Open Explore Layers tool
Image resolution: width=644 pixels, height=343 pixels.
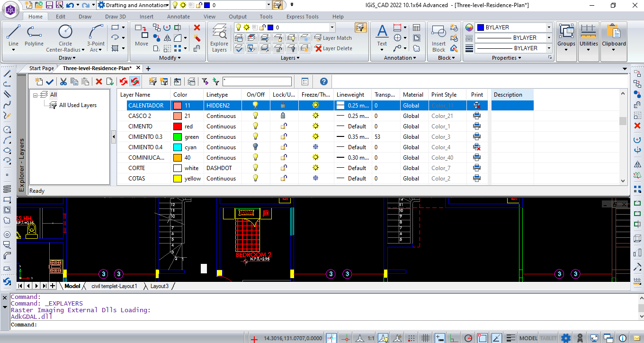point(219,38)
